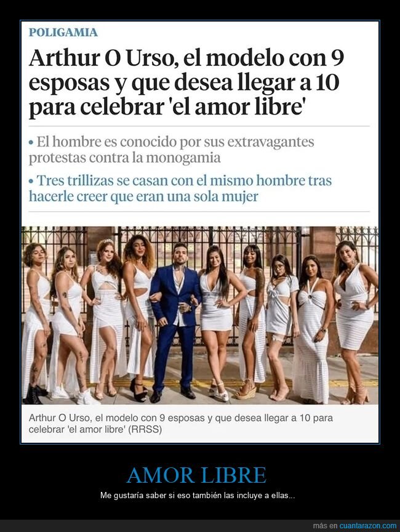Click the woman wearing black boots
Image resolution: width=400 pixels, height=532 pixels.
[34, 322]
